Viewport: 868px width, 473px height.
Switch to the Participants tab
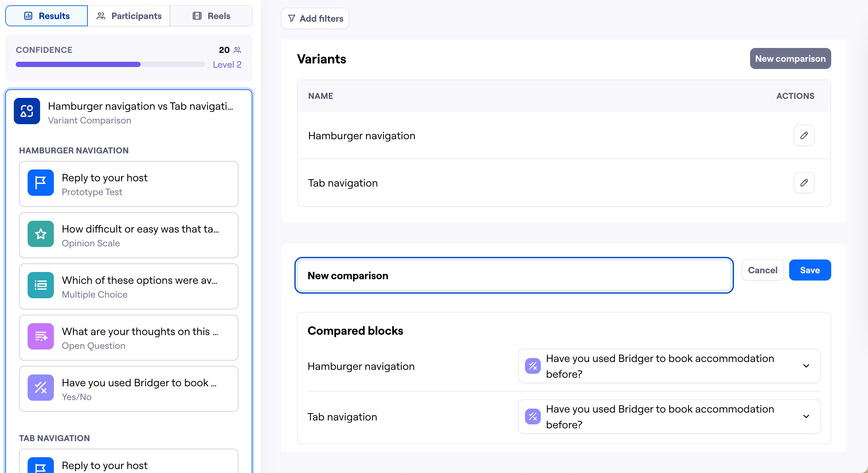(129, 16)
